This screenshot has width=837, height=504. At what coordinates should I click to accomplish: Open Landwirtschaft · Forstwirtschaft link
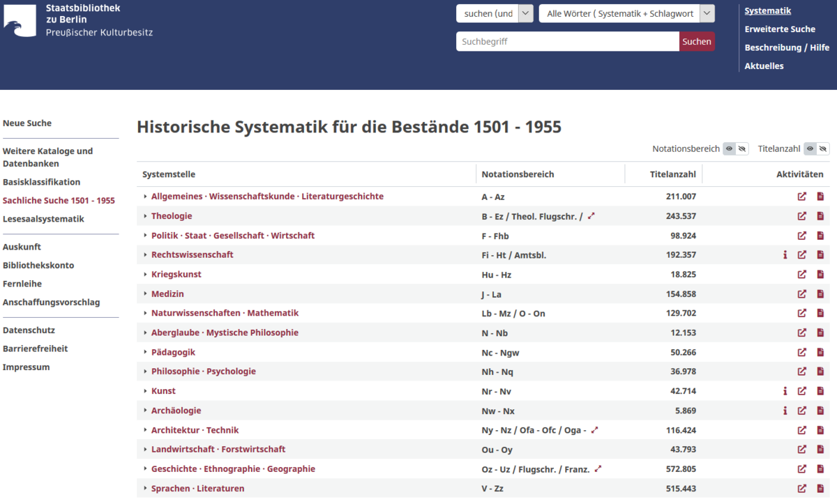pos(218,450)
